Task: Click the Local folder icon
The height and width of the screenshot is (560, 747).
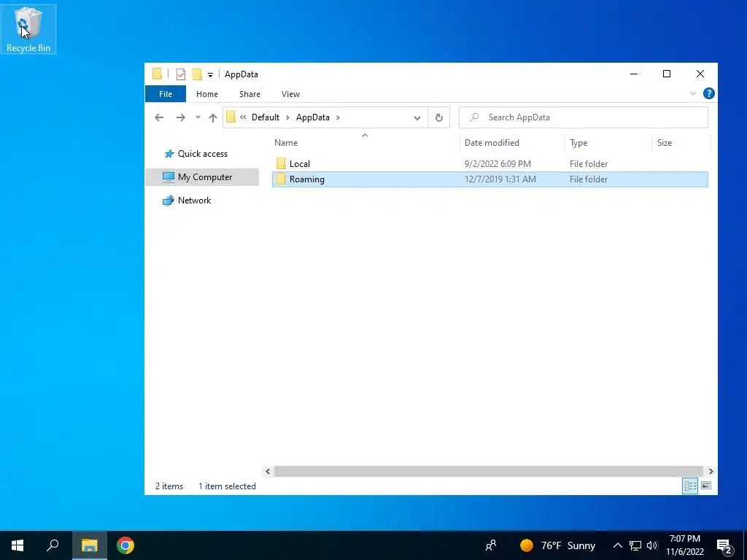Action: coord(281,164)
